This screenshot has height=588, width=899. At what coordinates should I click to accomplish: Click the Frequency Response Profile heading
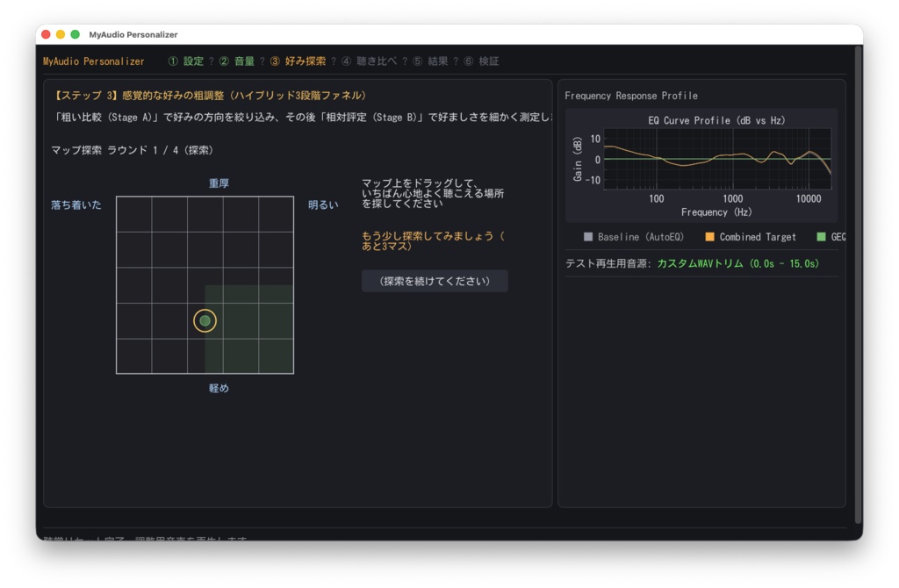[x=631, y=96]
